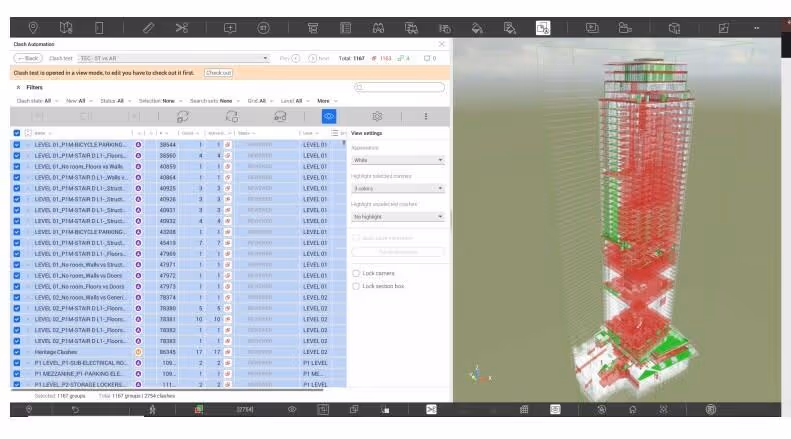
Task: Open the New filter dropdown
Action: (x=79, y=101)
